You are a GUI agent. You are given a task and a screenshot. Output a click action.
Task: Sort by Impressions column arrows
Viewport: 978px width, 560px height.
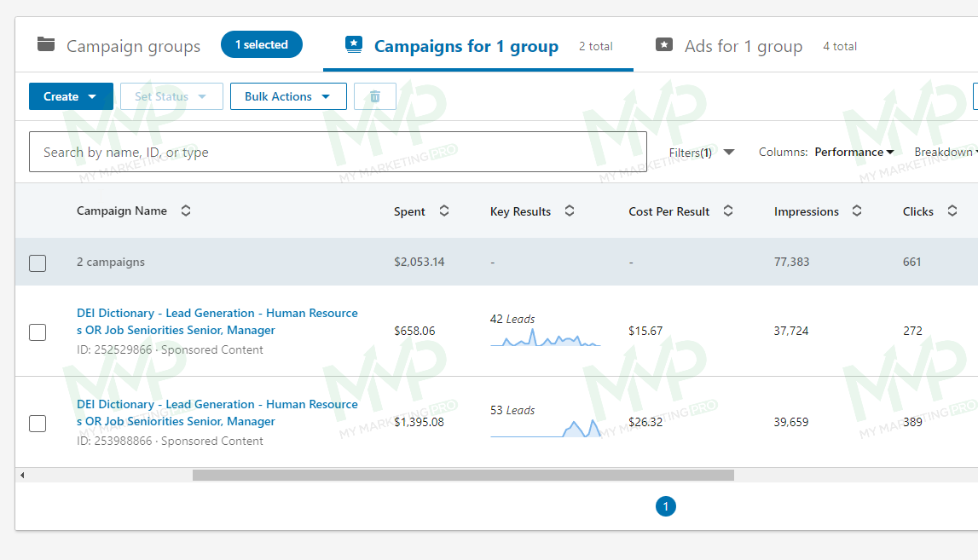(857, 211)
